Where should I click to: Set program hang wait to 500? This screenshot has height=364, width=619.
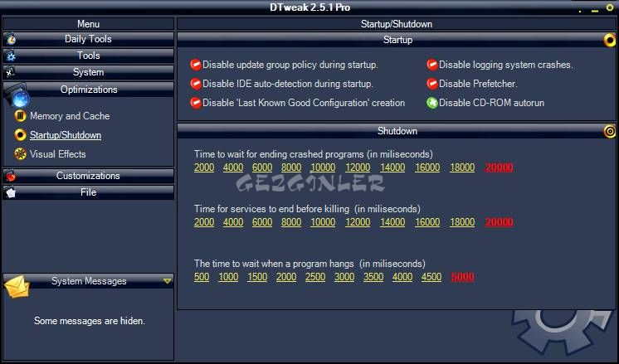(x=202, y=277)
